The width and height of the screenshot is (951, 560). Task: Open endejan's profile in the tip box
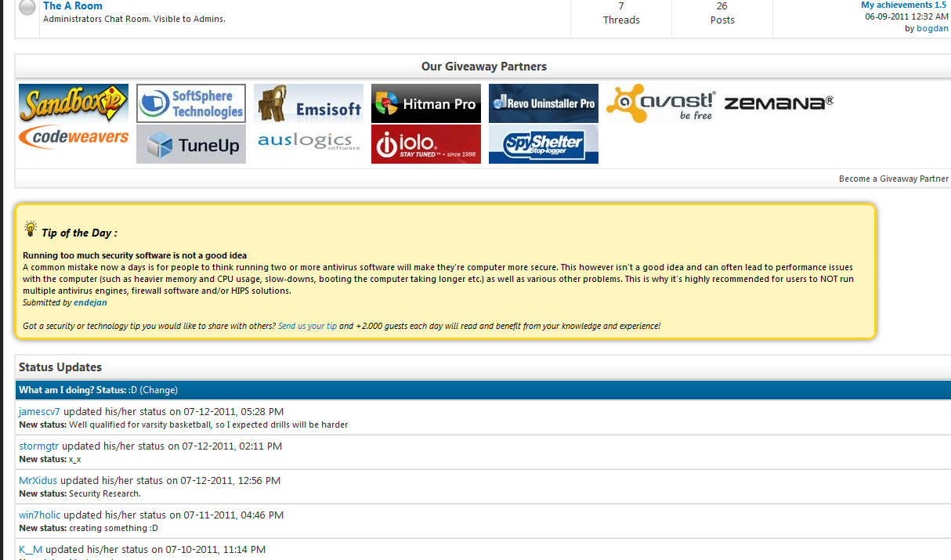pyautogui.click(x=90, y=302)
